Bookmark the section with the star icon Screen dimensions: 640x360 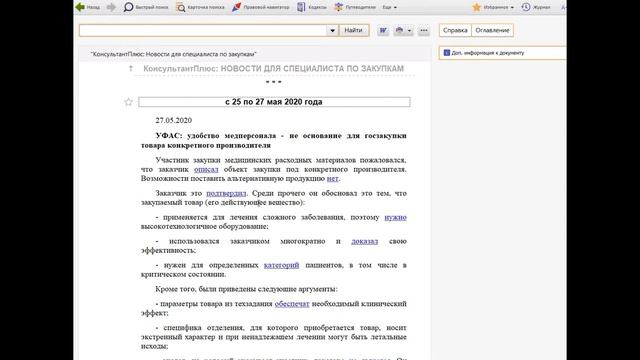129,102
